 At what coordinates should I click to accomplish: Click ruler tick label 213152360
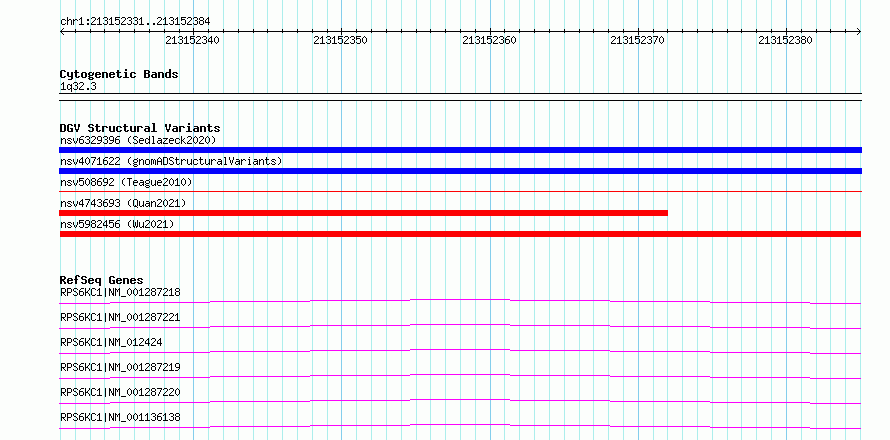[489, 40]
